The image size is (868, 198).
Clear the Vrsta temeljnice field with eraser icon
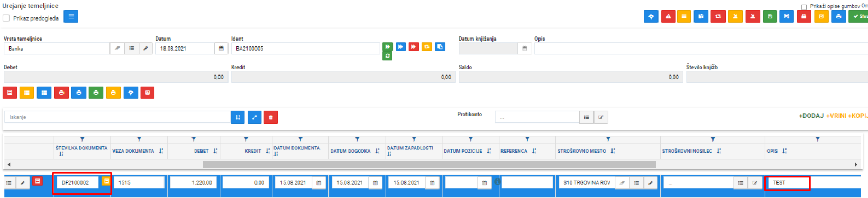[x=117, y=49]
